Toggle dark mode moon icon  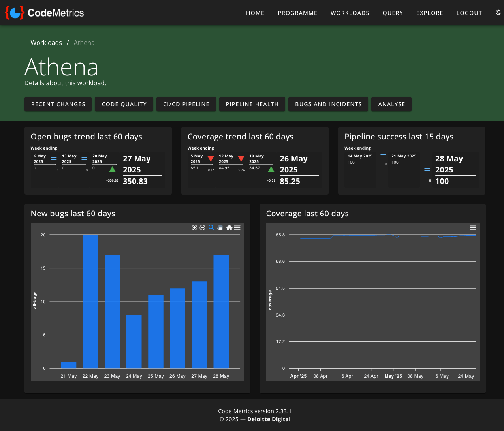click(x=498, y=13)
